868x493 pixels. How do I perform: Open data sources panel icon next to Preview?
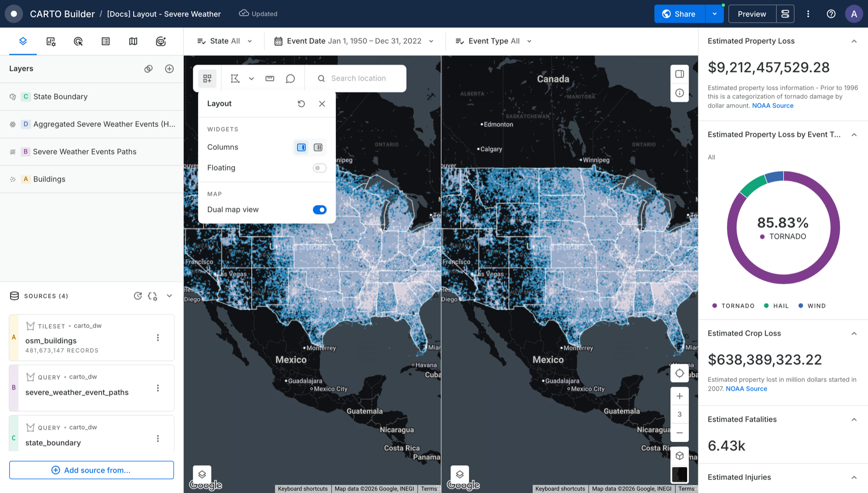pos(785,14)
